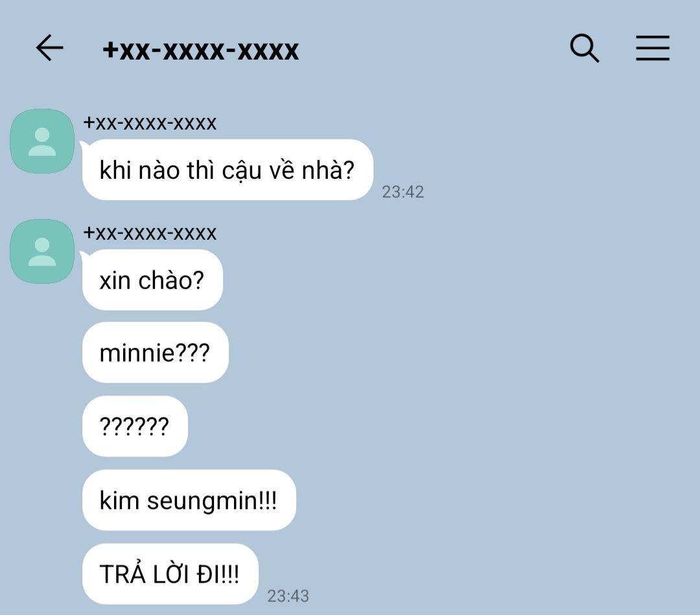Tap the second contact avatar icon
The height and width of the screenshot is (615, 700).
coord(42,251)
